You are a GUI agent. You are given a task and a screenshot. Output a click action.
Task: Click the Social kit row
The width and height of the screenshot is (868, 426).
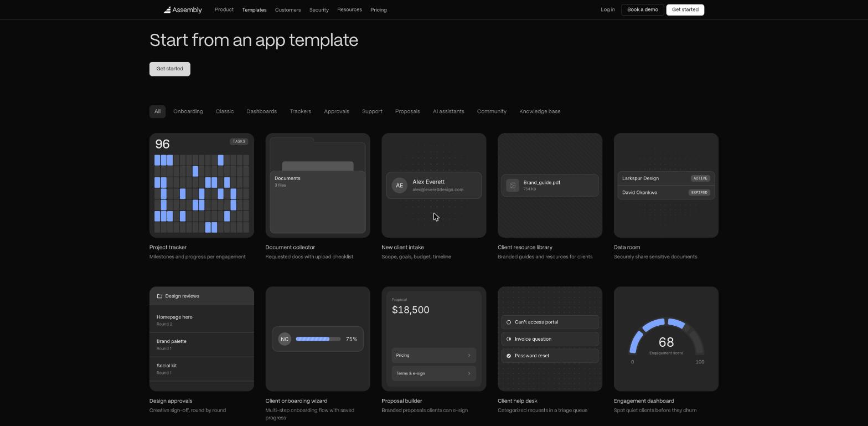(201, 369)
